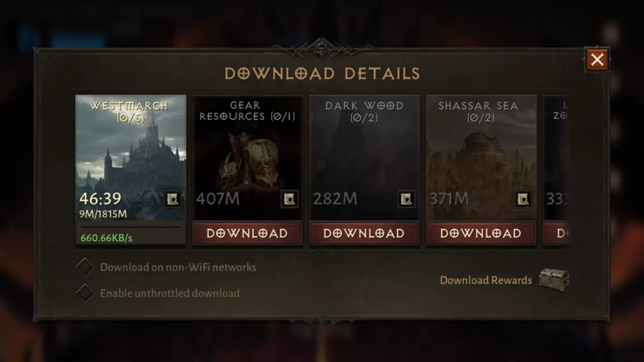The image size is (644, 362).
Task: Close the Download Details dialog
Action: 597,59
